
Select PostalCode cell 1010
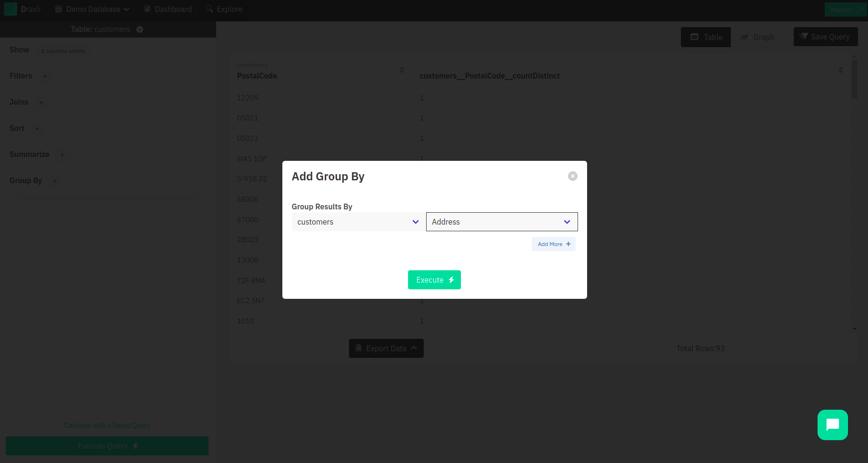[x=246, y=321]
